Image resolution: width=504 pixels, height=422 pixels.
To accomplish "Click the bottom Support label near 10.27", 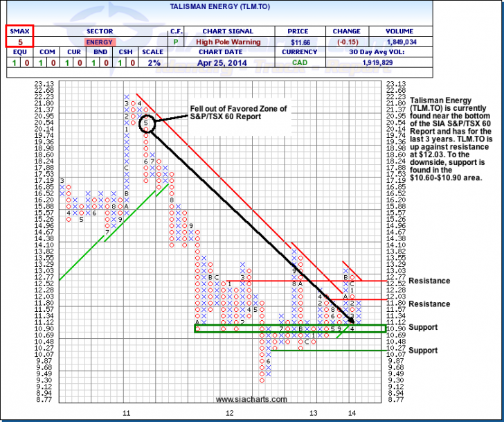I will point(423,350).
